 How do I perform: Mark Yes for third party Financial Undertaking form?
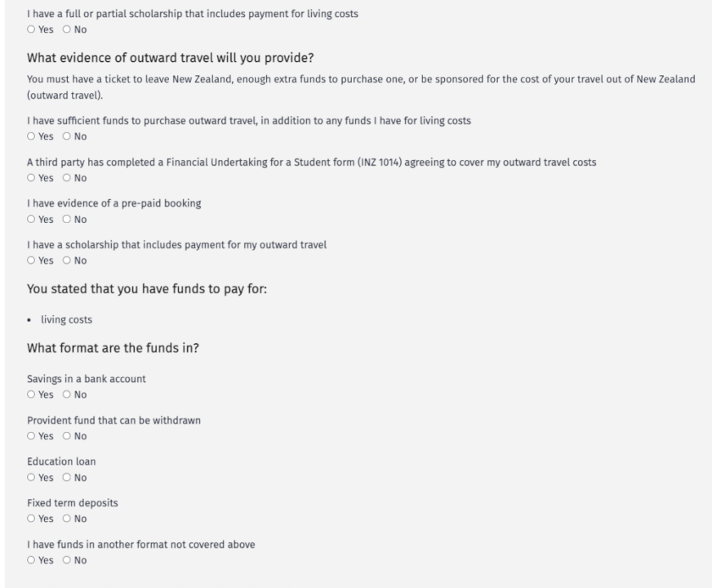click(x=32, y=178)
